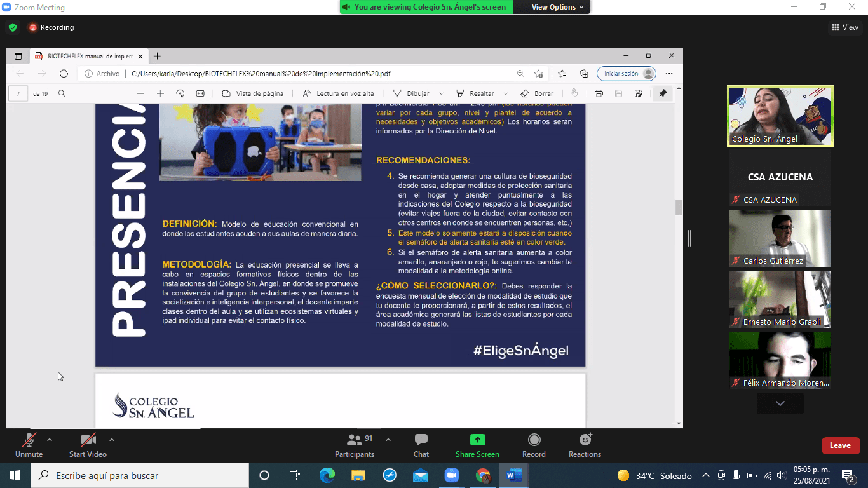The width and height of the screenshot is (868, 488).
Task: Select Carlos Gutiérrez video thumbnail
Action: click(780, 238)
